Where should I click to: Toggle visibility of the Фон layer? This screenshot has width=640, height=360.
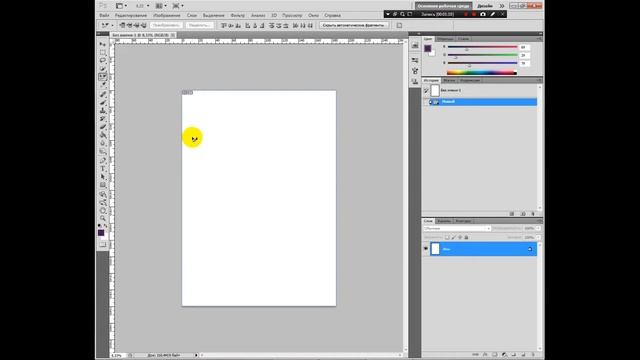pos(426,249)
